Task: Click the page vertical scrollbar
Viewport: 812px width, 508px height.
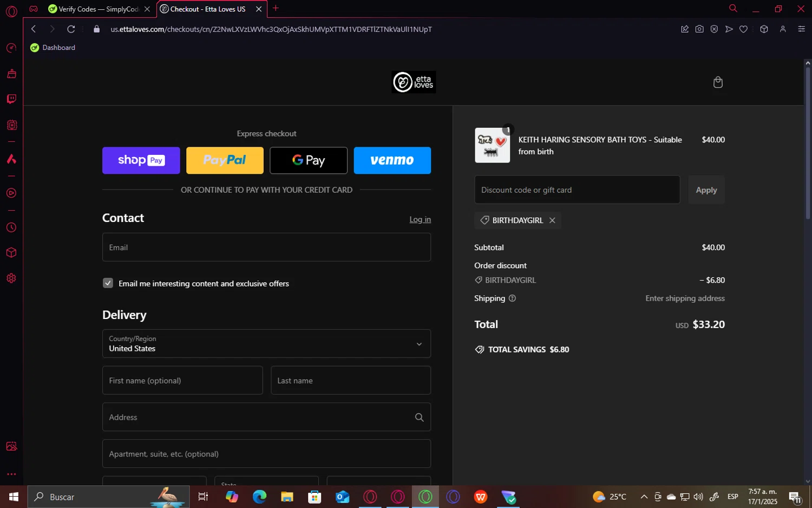Action: [x=808, y=144]
